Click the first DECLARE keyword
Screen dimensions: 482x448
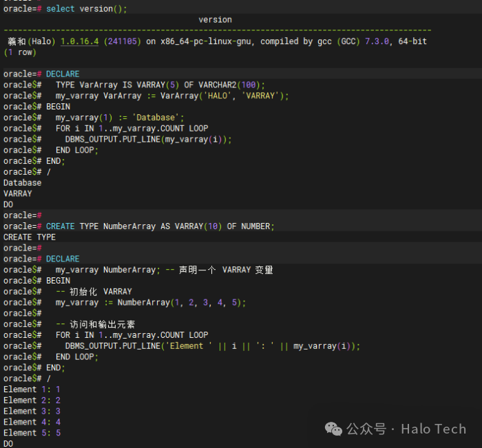(x=63, y=74)
